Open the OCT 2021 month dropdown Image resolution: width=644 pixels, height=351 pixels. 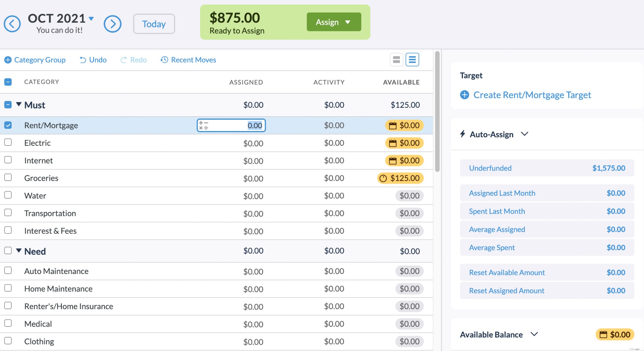point(91,19)
